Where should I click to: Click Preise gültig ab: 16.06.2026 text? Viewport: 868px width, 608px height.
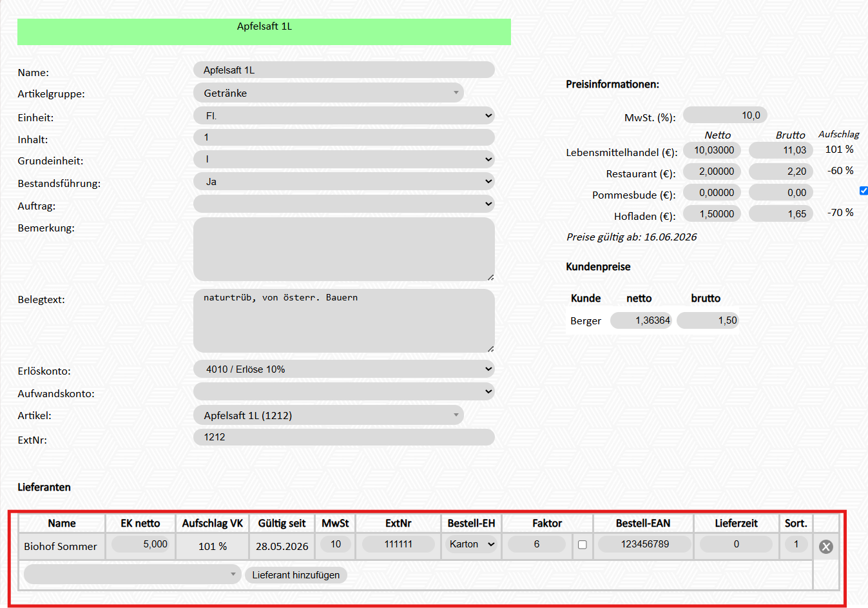pos(632,237)
